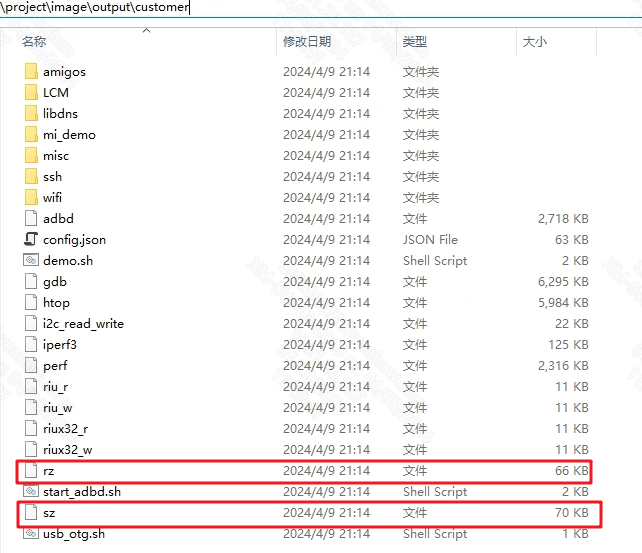Viewport: 642px width, 553px height.
Task: Click the rz file icon
Action: [x=31, y=470]
